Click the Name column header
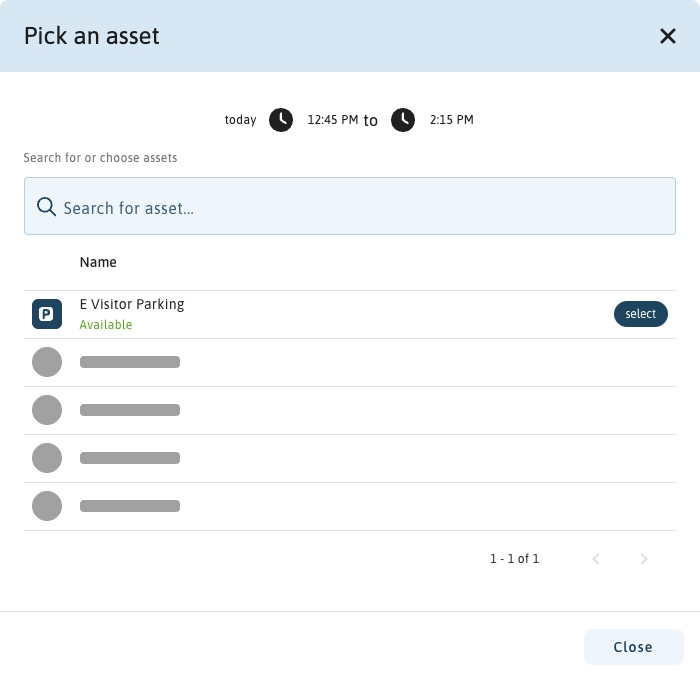 pos(98,262)
